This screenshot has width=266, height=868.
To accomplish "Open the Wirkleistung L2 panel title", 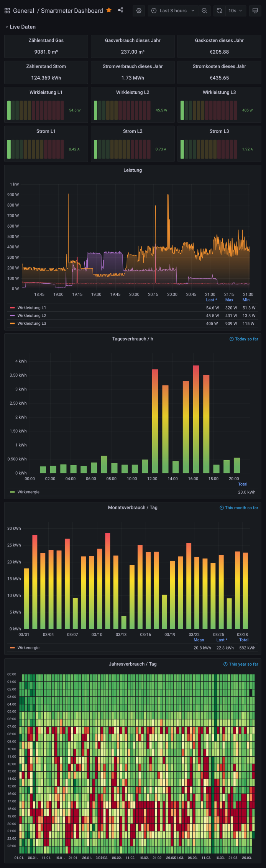I will click(133, 93).
